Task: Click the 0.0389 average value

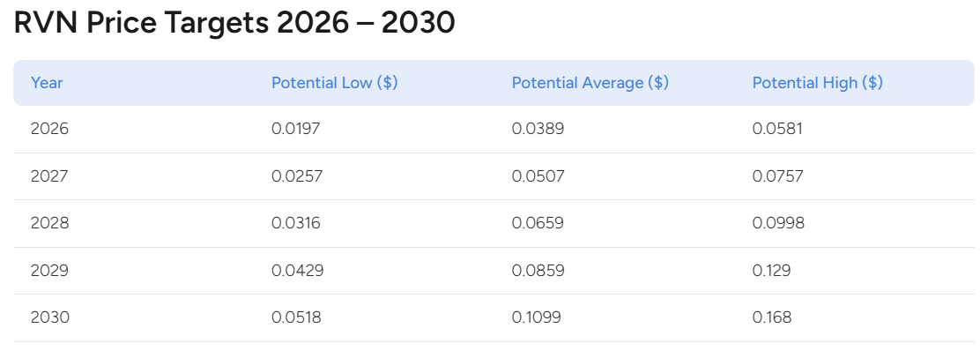Action: coord(538,129)
